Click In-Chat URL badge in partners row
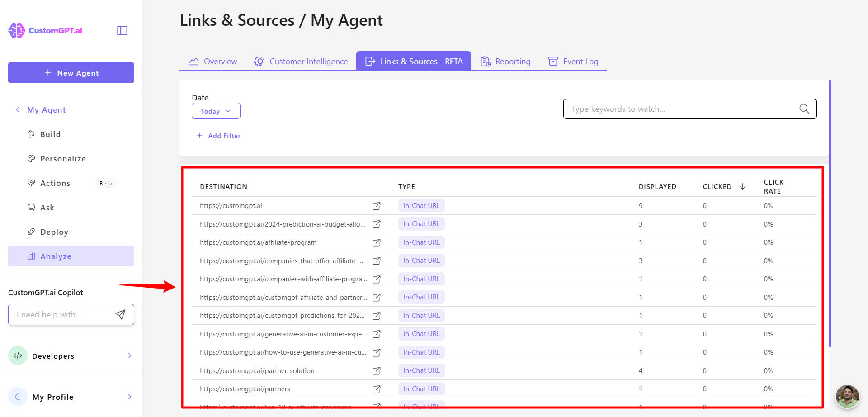 point(421,389)
